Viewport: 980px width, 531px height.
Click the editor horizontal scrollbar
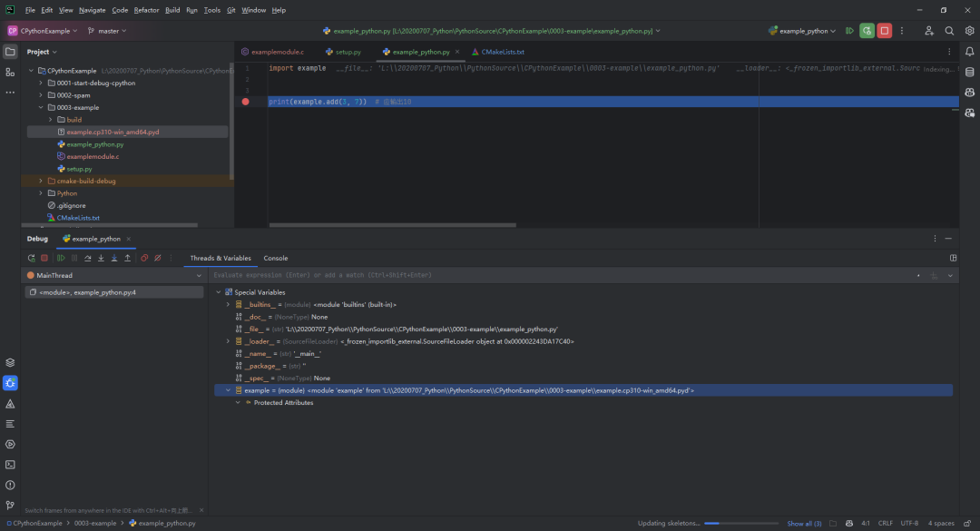pyautogui.click(x=393, y=225)
